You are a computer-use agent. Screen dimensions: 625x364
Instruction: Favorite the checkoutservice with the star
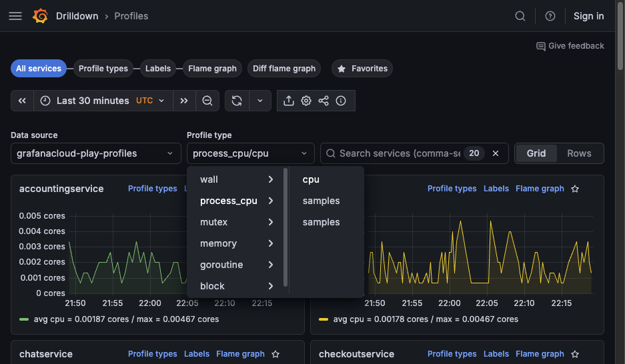(575, 354)
